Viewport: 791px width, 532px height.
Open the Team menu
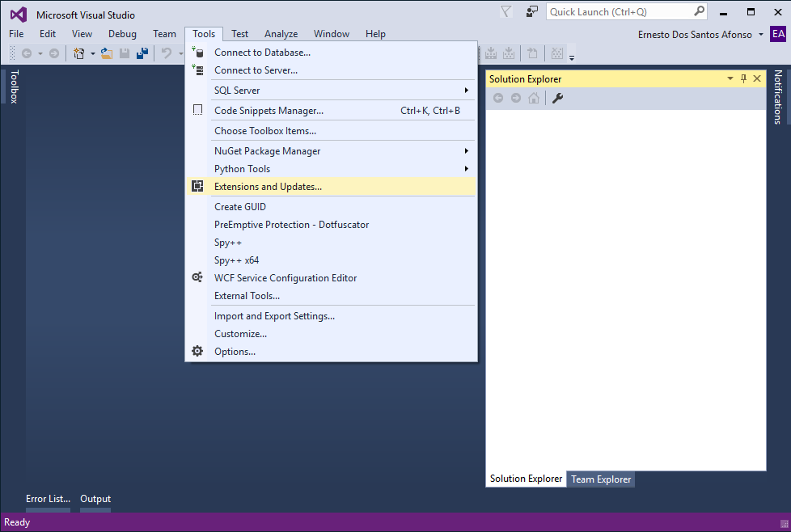coord(164,34)
